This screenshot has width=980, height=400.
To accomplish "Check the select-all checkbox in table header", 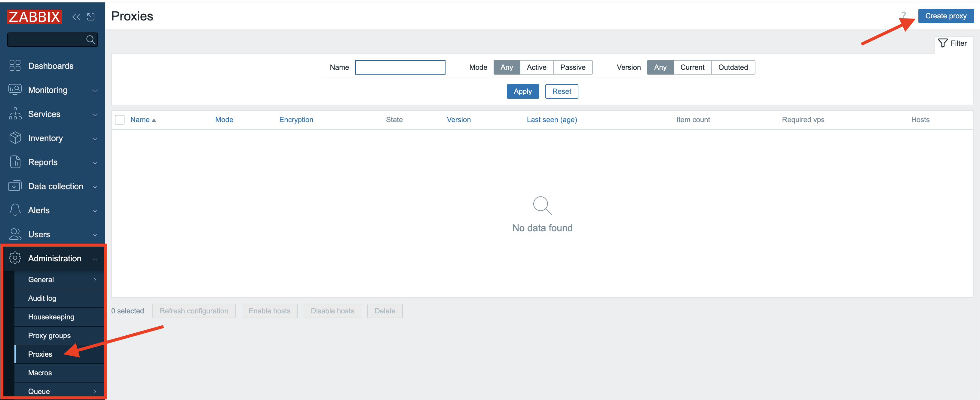I will 119,119.
